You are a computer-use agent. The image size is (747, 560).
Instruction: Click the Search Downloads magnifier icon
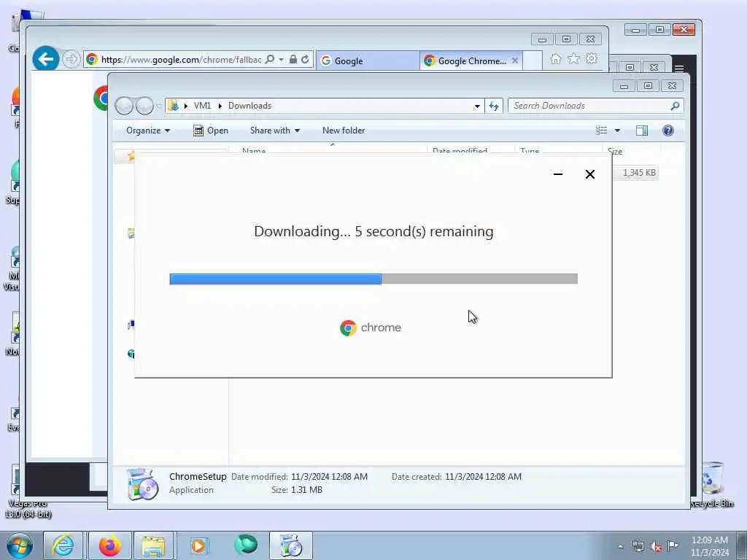tap(675, 106)
